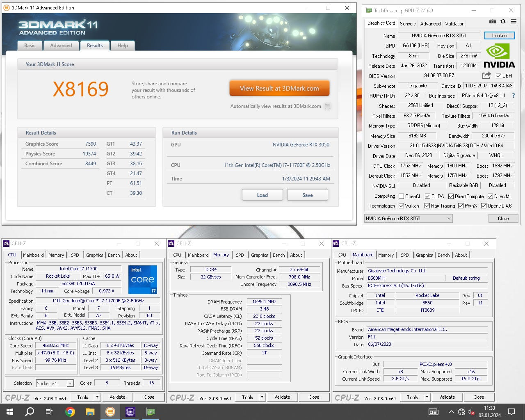Toggle UEFI checkbox in GPU-Z
Screen dimensions: 525x420
498,76
